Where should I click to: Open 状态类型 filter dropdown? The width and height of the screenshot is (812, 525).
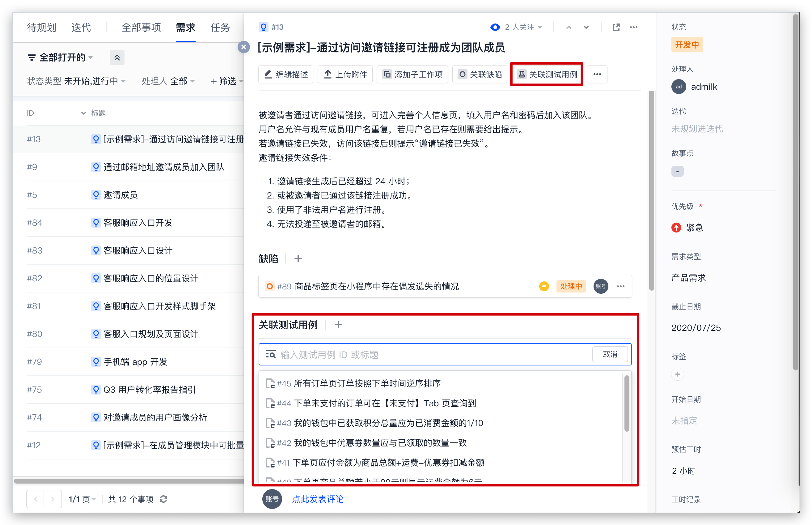click(76, 81)
